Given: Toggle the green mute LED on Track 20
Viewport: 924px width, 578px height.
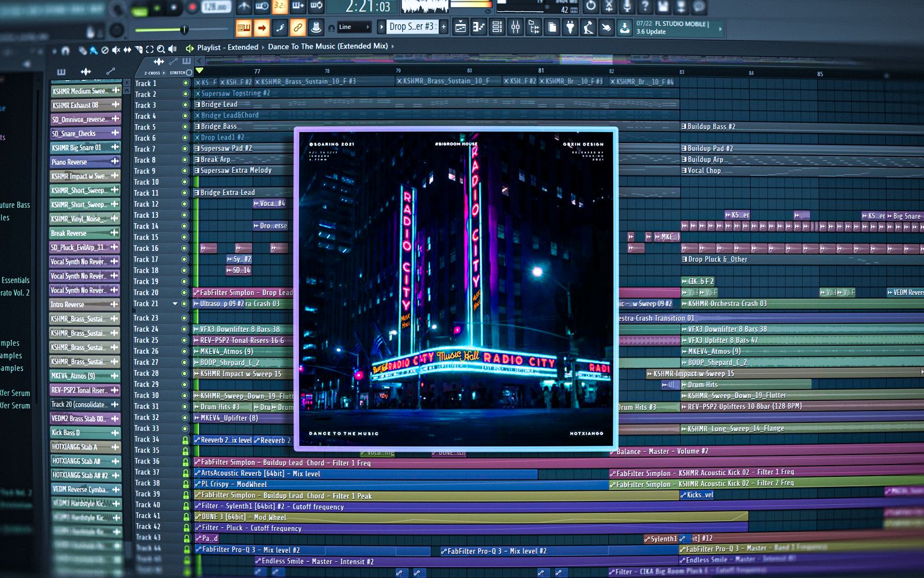Looking at the screenshot, I should pyautogui.click(x=185, y=293).
